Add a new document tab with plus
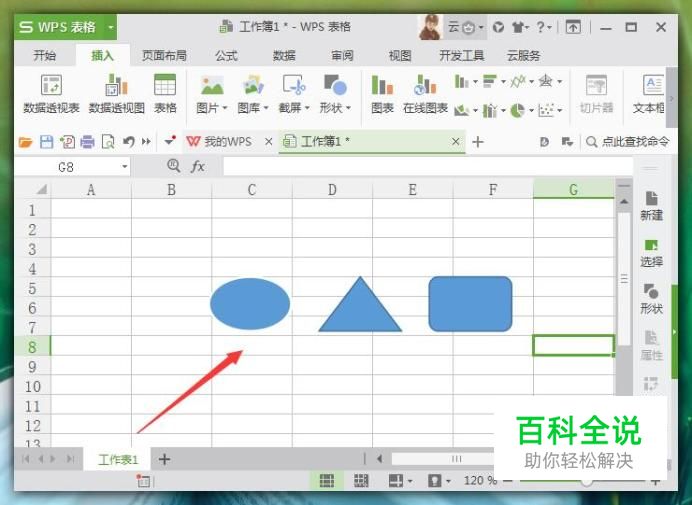 click(478, 142)
